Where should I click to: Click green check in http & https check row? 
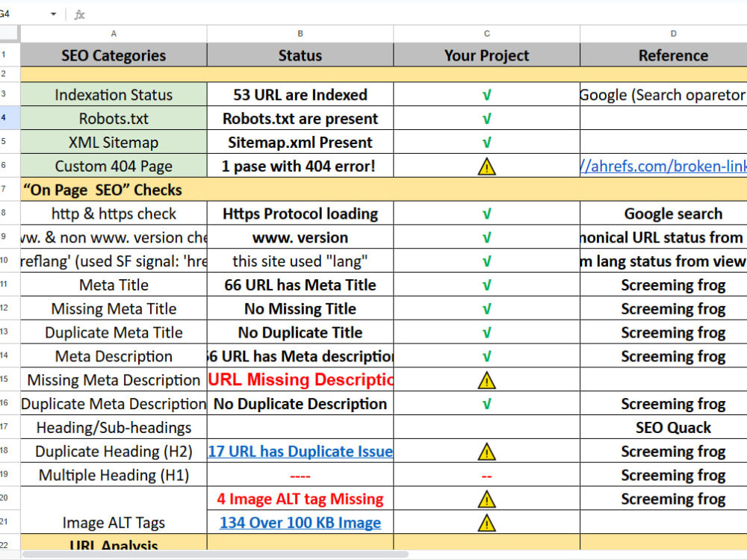(486, 214)
